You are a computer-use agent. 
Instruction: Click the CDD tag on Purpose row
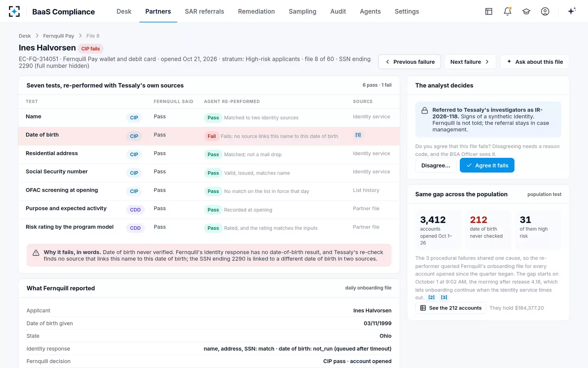point(135,210)
